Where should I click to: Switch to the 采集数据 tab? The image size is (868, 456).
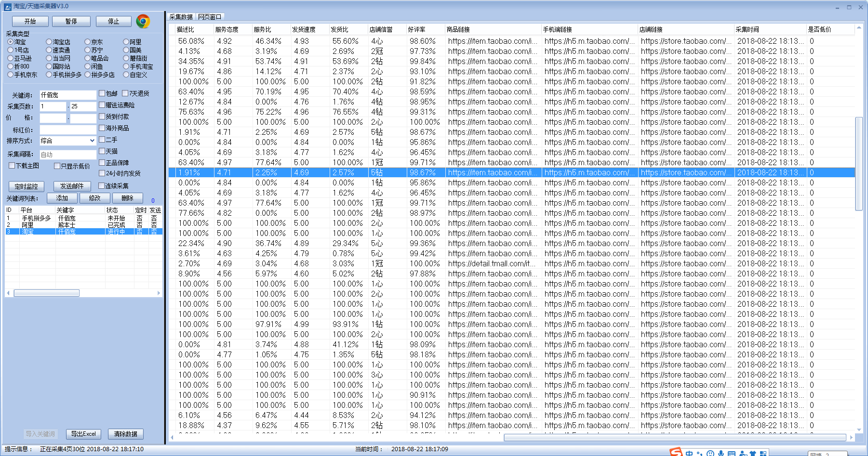tap(181, 17)
